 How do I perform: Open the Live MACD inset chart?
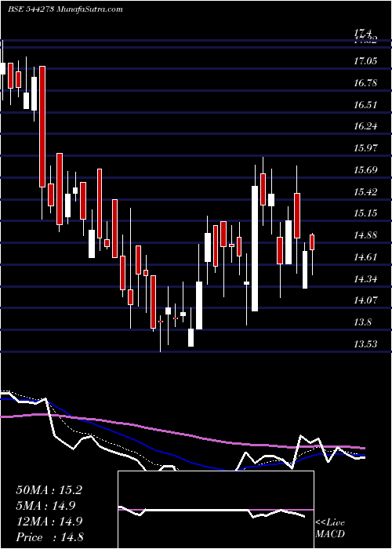click(216, 510)
